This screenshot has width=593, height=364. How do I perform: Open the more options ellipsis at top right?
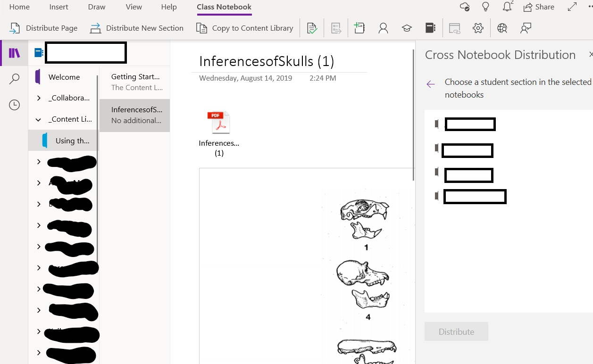click(x=590, y=7)
